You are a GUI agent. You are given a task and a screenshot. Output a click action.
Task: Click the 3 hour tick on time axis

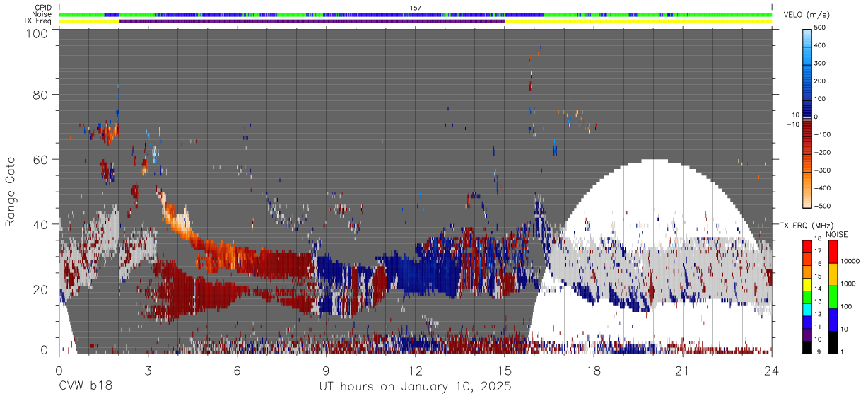coord(148,370)
